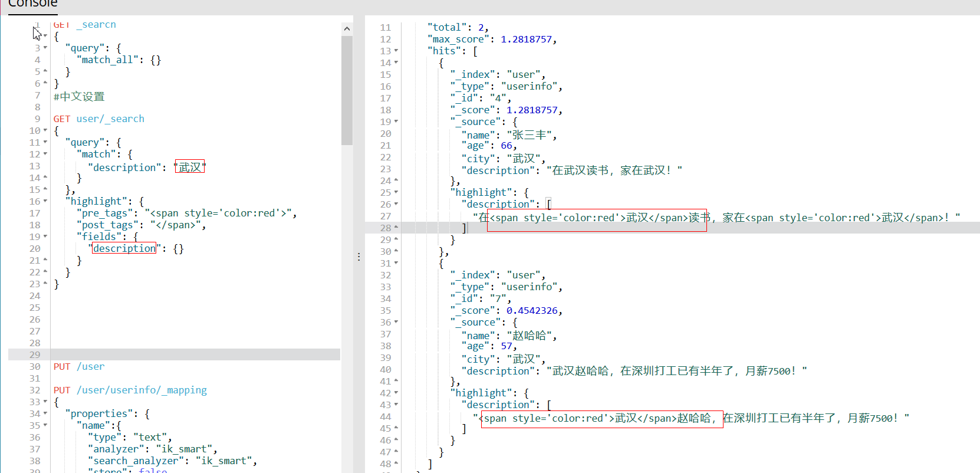This screenshot has height=473, width=980.
Task: Click the "age": 66 response line
Action: coord(489,145)
